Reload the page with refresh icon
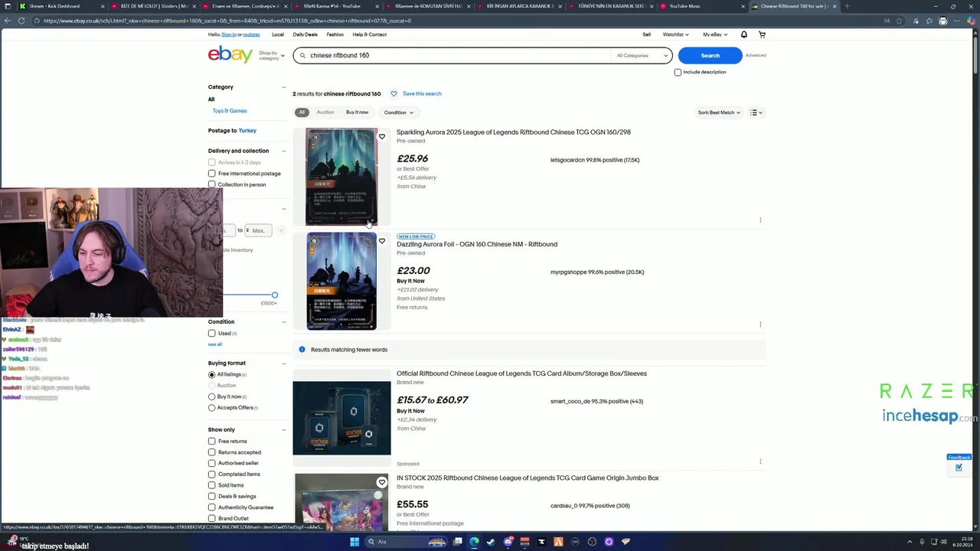The width and height of the screenshot is (980, 551). tap(21, 21)
